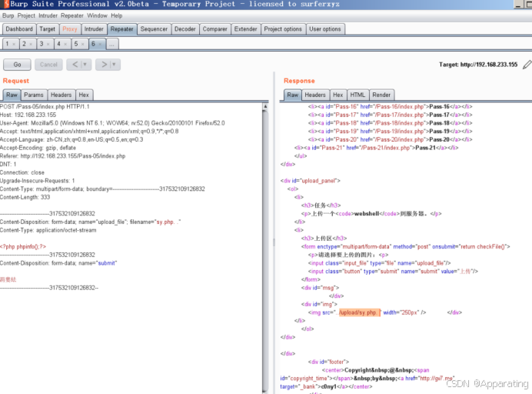Close Repeater tab 5 with its x
532x394 pixels.
point(83,44)
